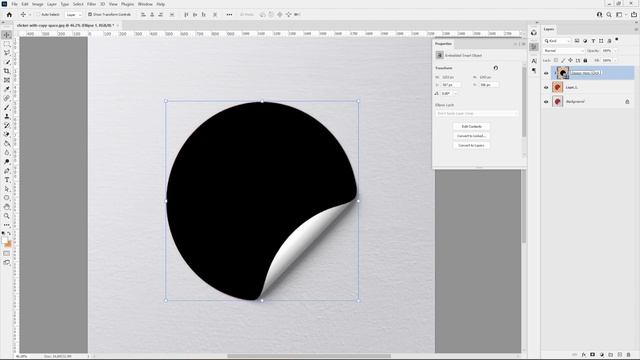Select the Eyedropper tool
Viewport: 640px width, 360px height.
(x=7, y=89)
